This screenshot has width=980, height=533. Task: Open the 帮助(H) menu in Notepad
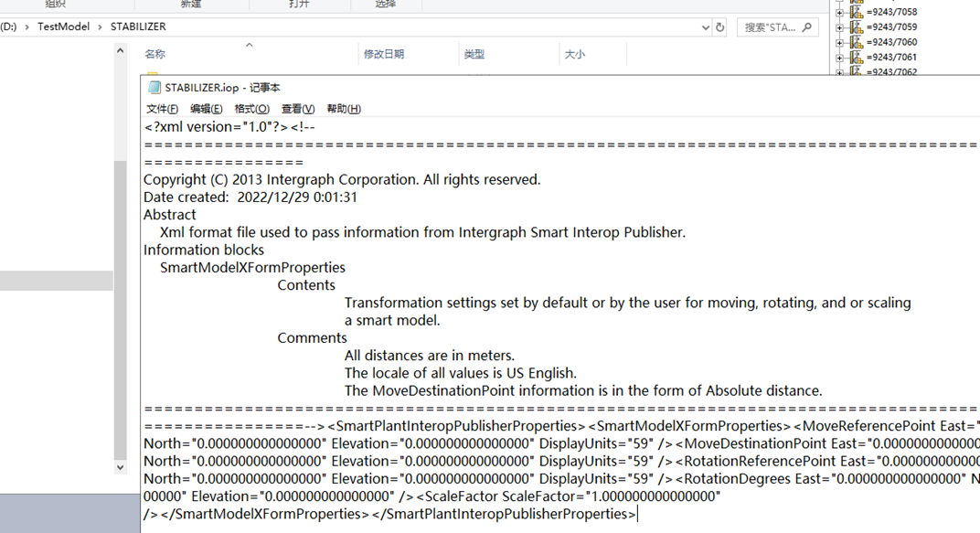(344, 109)
